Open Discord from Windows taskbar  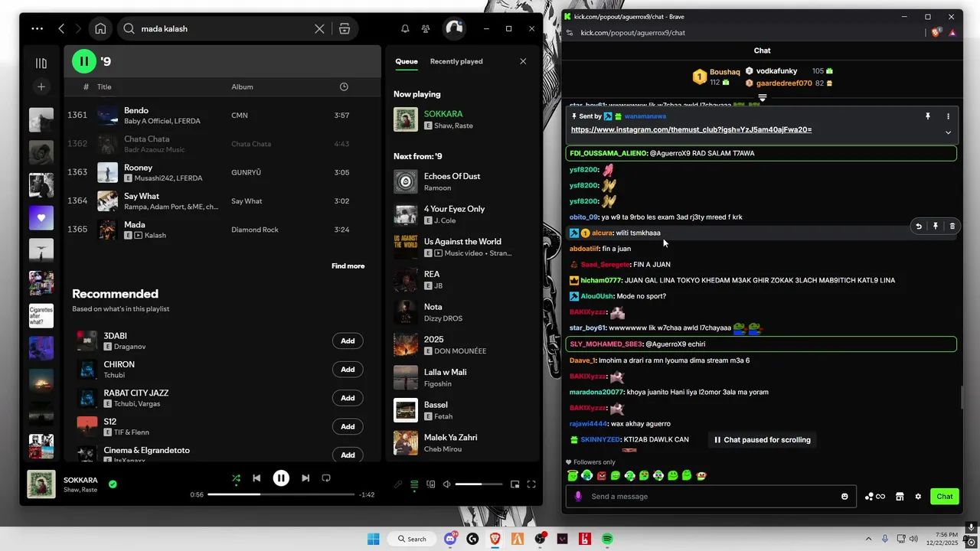click(x=450, y=539)
